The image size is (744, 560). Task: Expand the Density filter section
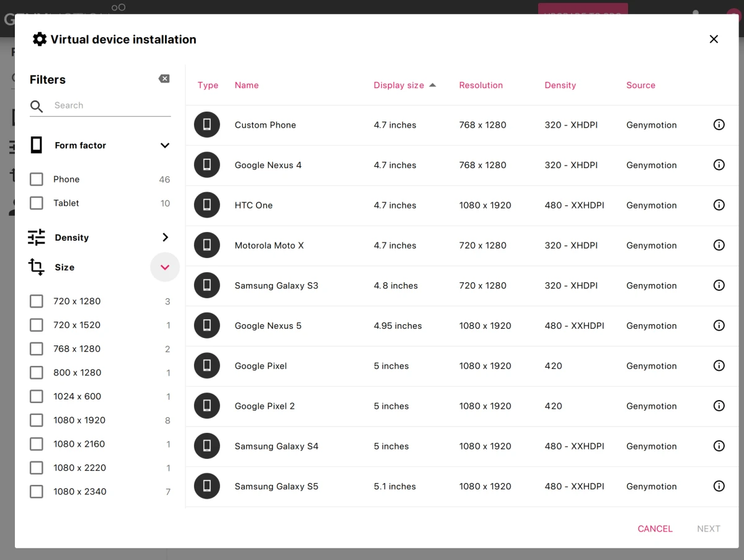click(165, 238)
